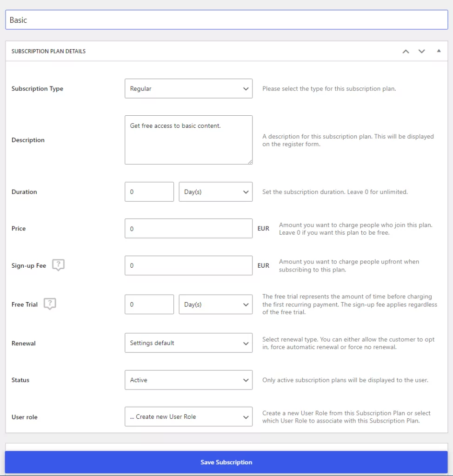
Task: Open the Duration unit Day(s) dropdown
Action: 215,192
